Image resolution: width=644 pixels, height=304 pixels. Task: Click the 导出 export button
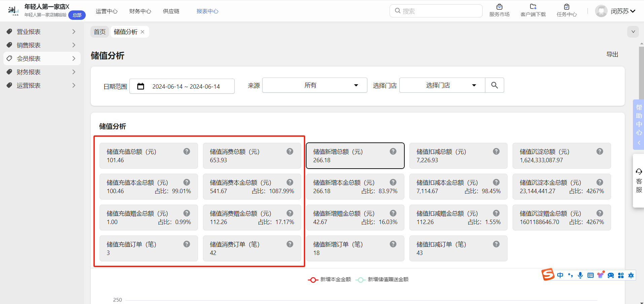(612, 54)
